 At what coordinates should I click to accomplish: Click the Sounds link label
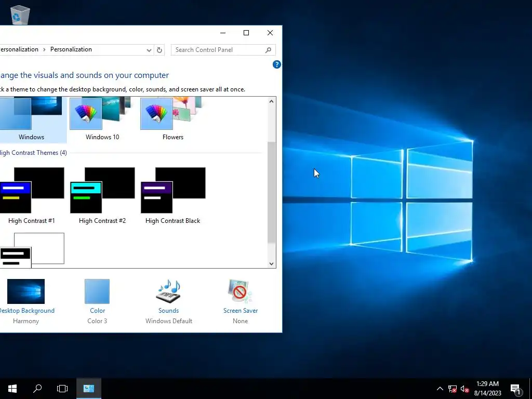(x=169, y=311)
